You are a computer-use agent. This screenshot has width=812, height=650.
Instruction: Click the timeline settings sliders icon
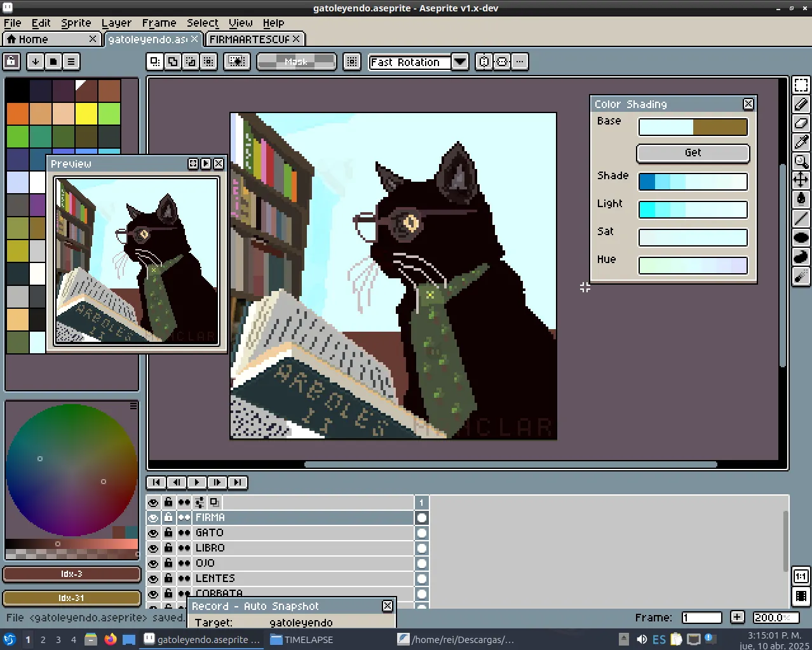tap(200, 503)
